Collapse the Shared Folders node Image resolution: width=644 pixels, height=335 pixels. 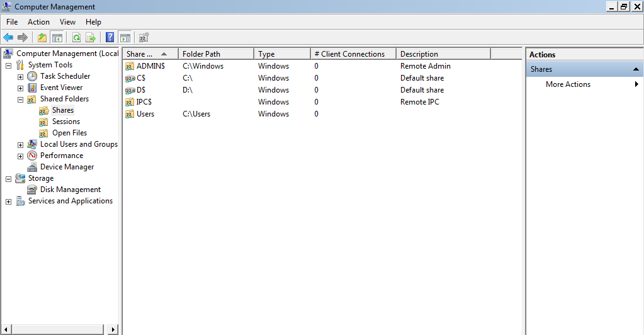20,100
